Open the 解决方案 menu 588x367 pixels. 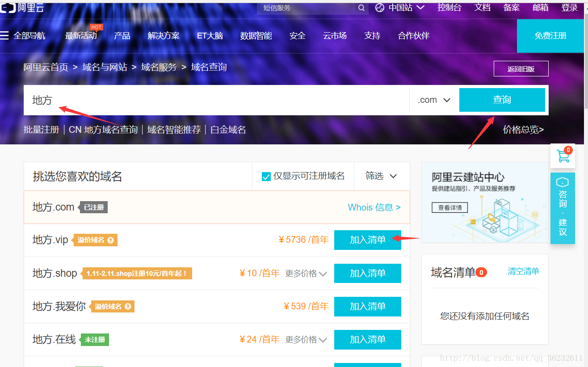click(x=164, y=36)
